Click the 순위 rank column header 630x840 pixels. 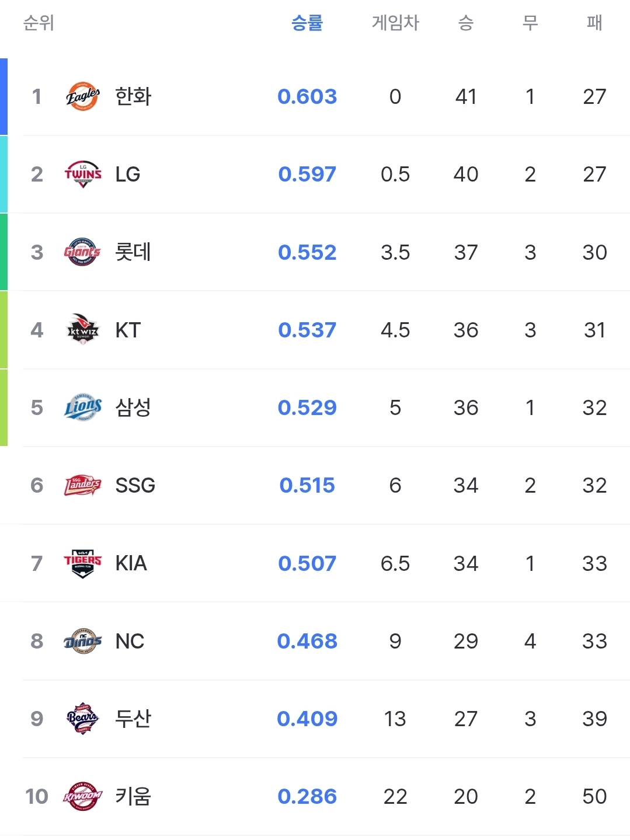(x=39, y=23)
